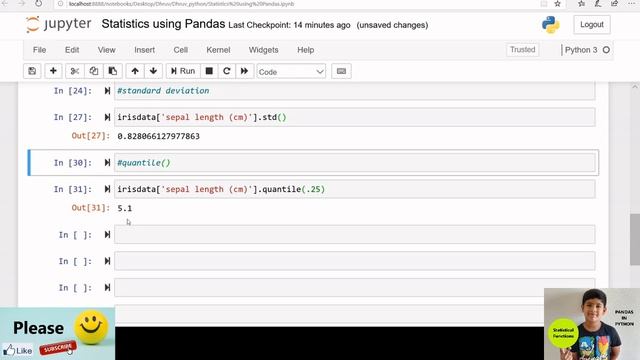Rename notebook title Statistics using Pandas

pos(163,24)
